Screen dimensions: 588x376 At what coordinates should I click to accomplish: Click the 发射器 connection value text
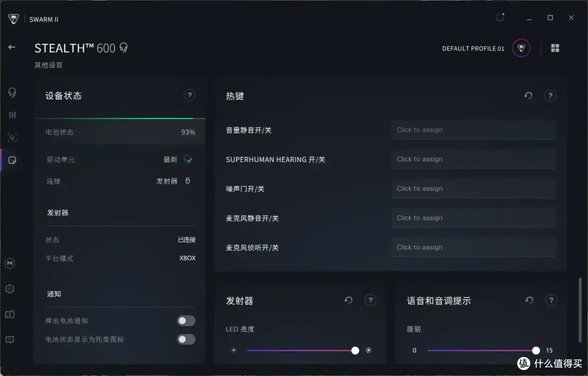[167, 181]
